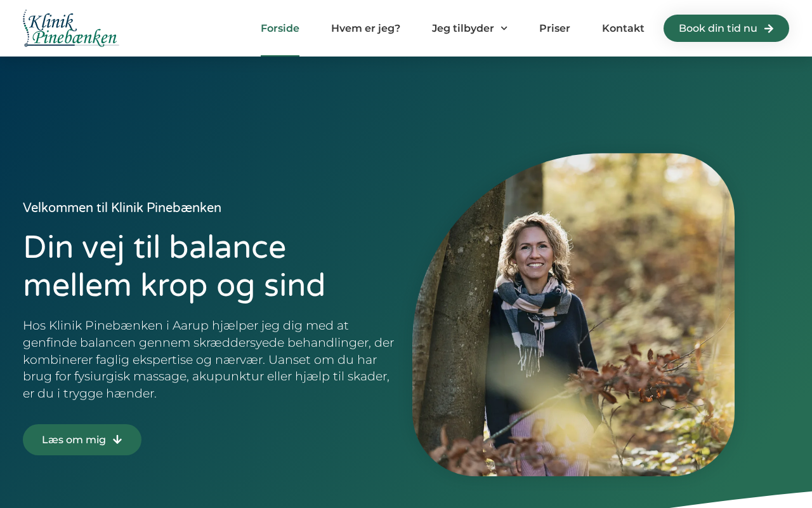Viewport: 812px width, 508px height.
Task: Click the paragraph starting Hos Klinik Pinebænken
Action: point(209,359)
